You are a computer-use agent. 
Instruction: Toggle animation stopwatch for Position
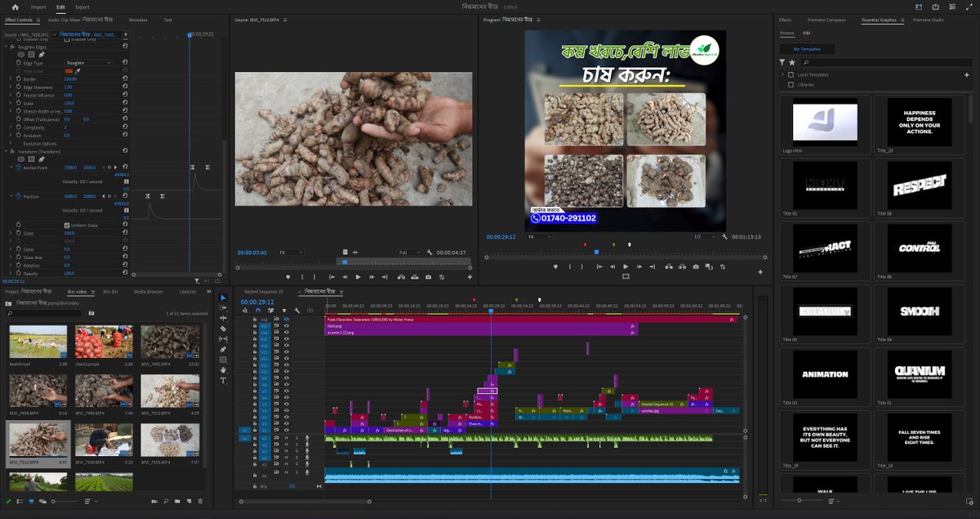coord(17,196)
